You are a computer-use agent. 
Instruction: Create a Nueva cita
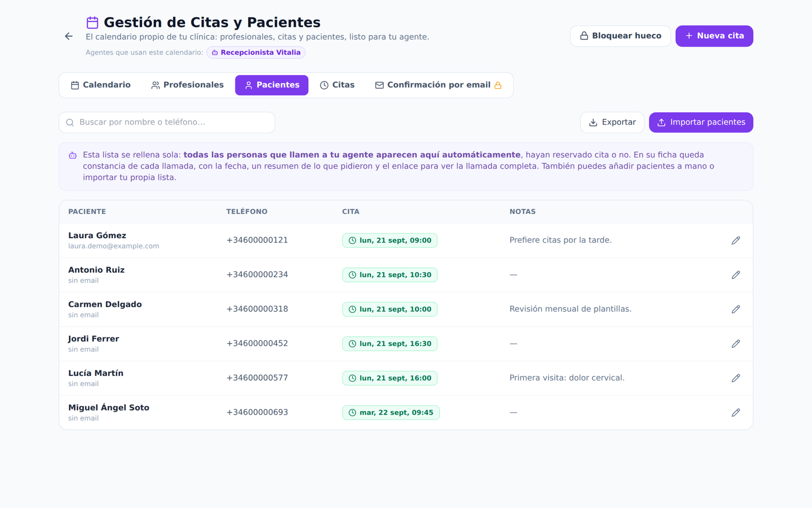[714, 36]
